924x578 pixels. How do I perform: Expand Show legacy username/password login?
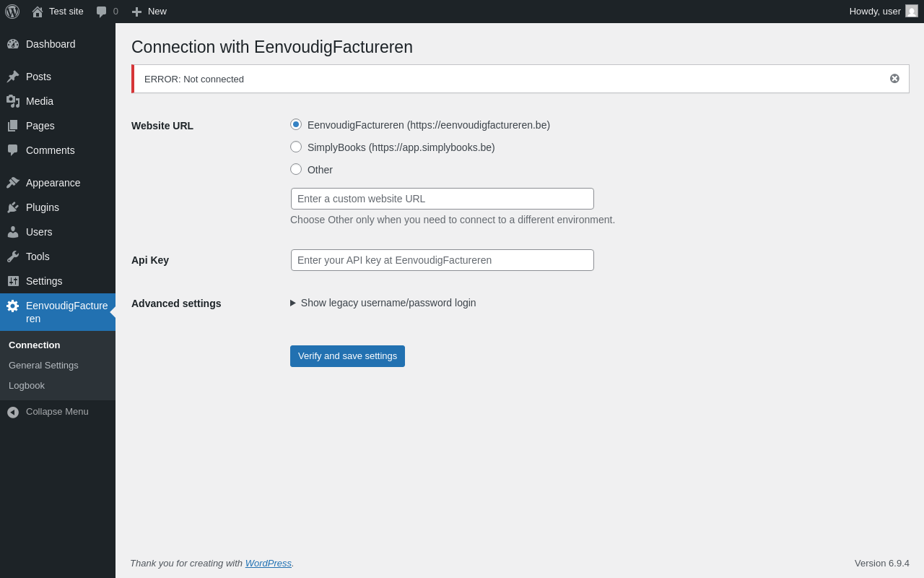383,303
